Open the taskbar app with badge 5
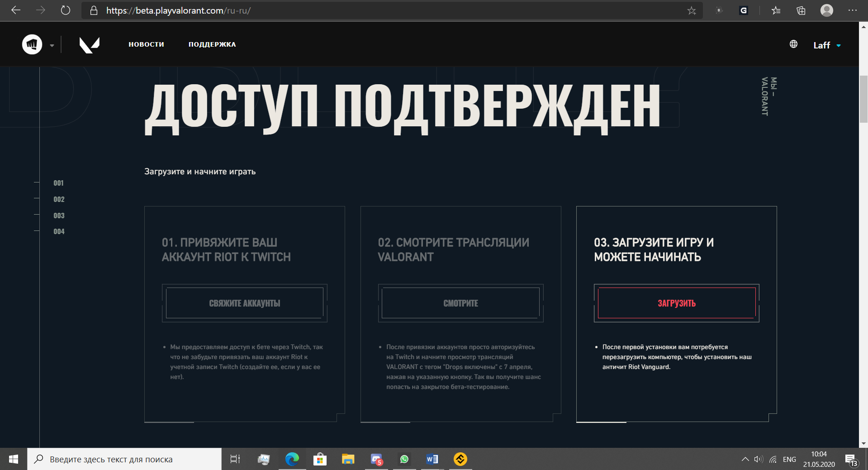 [376, 459]
